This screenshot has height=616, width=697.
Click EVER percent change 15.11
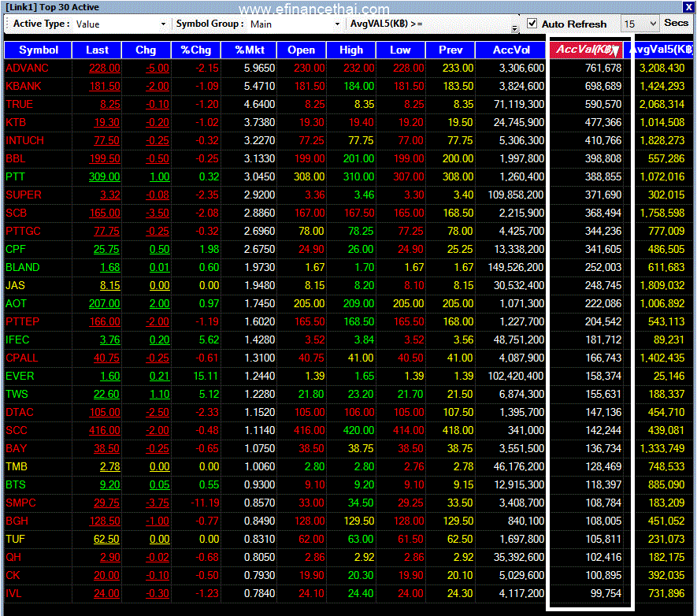[206, 376]
